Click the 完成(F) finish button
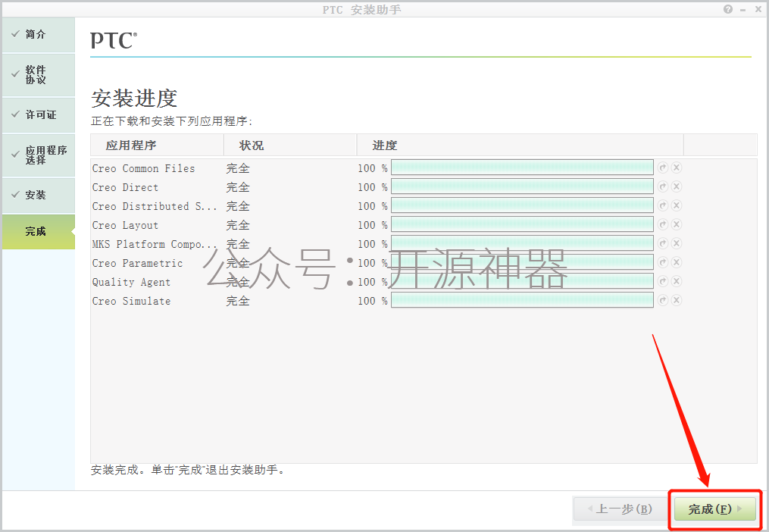This screenshot has width=769, height=532. click(715, 509)
